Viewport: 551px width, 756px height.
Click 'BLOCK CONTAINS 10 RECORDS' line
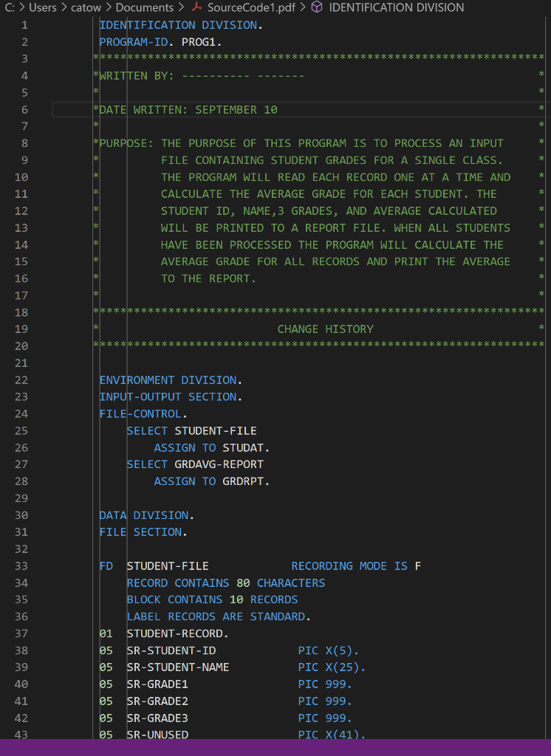coord(212,599)
